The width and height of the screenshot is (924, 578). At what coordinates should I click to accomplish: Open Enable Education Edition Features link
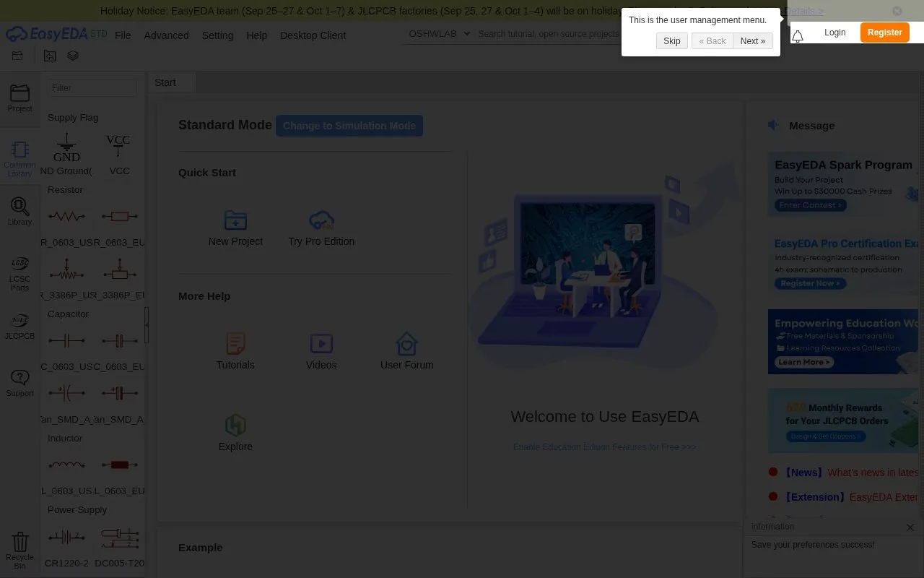[604, 447]
